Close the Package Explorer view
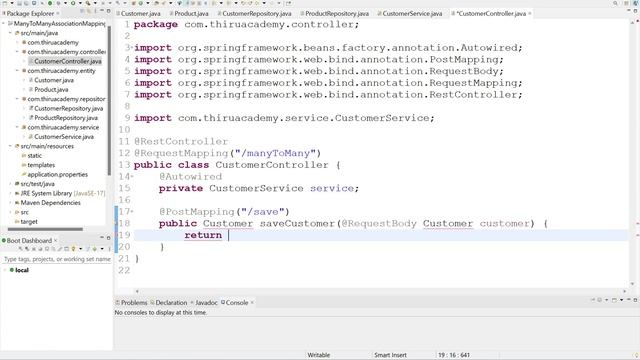The width and height of the screenshot is (640, 360). click(x=58, y=13)
